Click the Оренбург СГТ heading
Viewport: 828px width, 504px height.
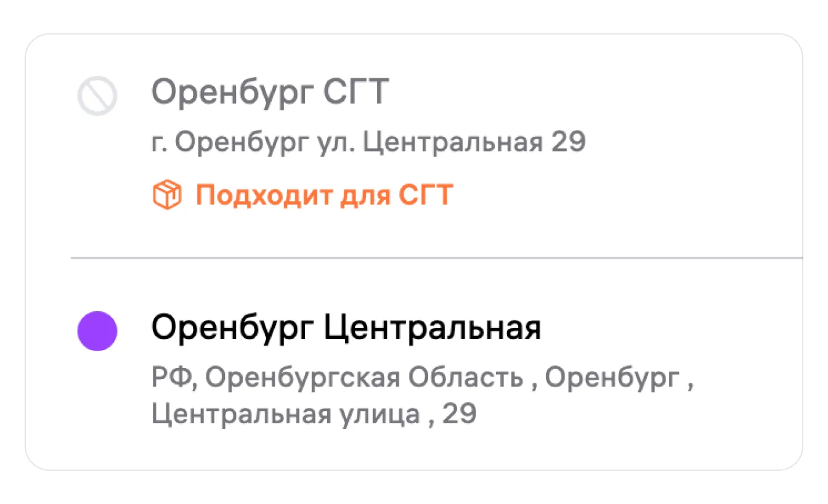270,94
